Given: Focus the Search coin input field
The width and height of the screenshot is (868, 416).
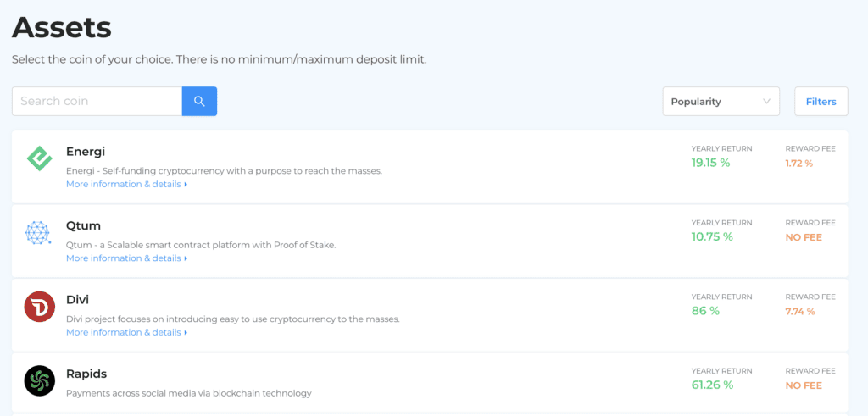Looking at the screenshot, I should [x=97, y=101].
